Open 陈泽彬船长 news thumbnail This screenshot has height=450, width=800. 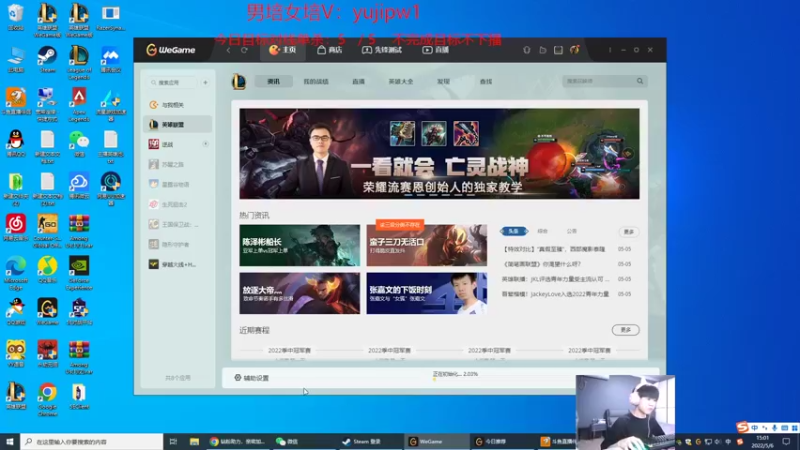299,245
